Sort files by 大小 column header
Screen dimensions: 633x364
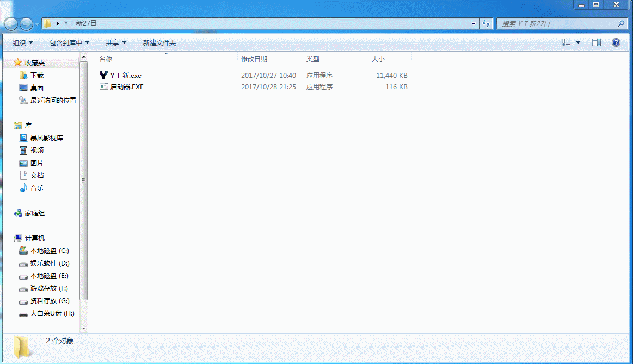(378, 59)
